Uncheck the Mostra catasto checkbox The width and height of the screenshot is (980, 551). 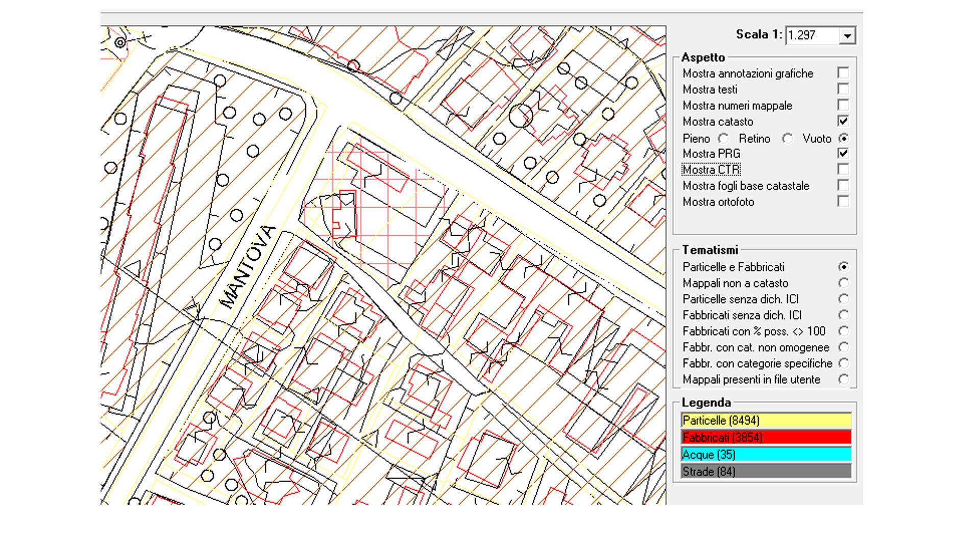click(x=843, y=121)
